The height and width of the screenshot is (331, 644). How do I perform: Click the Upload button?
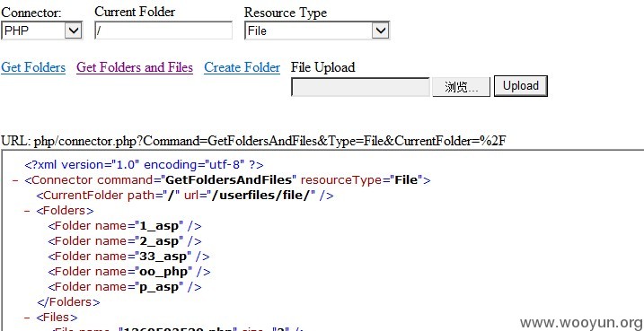coord(521,86)
